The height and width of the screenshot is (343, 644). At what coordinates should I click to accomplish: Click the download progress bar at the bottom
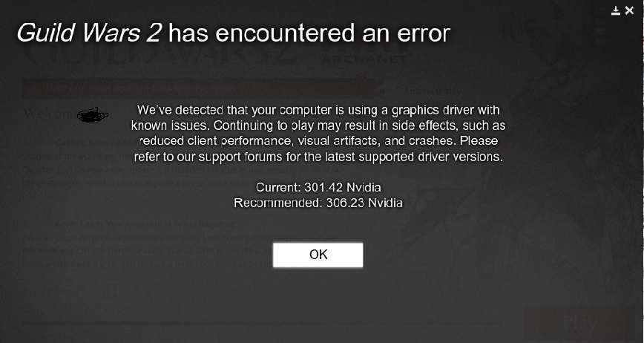click(262, 324)
